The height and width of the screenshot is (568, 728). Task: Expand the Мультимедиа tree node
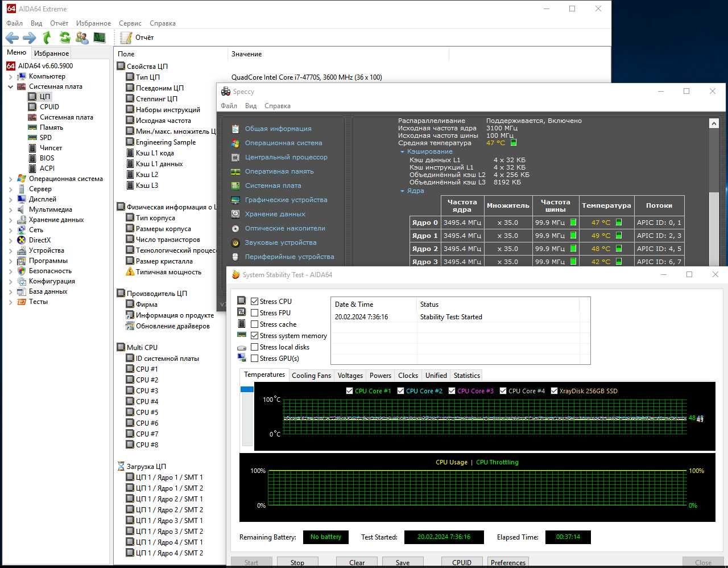(10, 209)
